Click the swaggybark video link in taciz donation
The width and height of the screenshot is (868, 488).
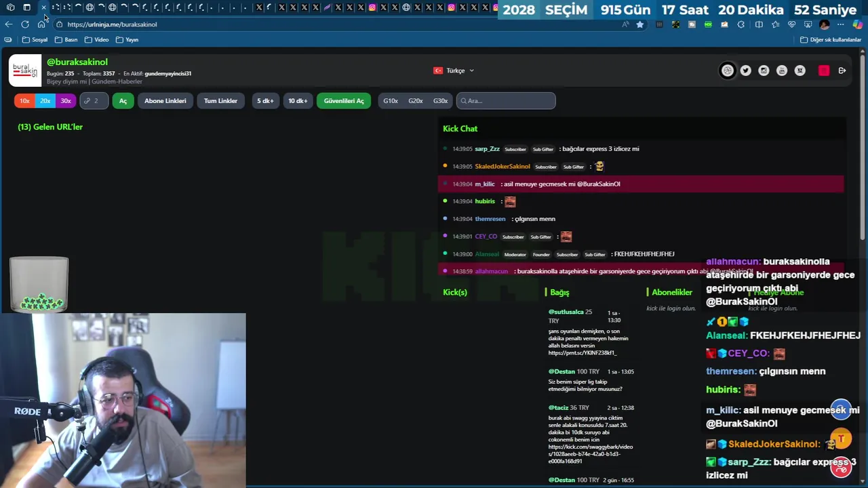[590, 454]
